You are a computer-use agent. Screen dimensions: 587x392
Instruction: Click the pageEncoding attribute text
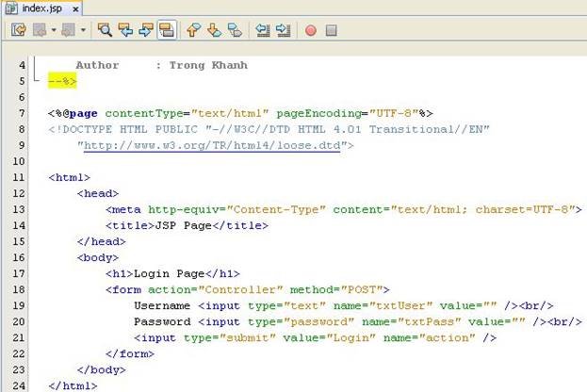tap(318, 113)
